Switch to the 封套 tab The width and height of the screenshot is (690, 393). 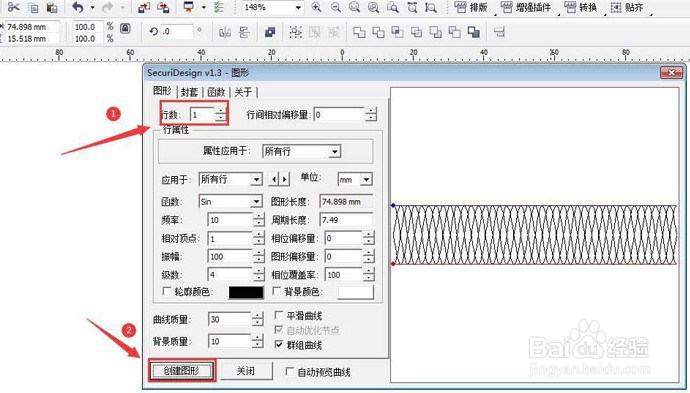coord(189,92)
